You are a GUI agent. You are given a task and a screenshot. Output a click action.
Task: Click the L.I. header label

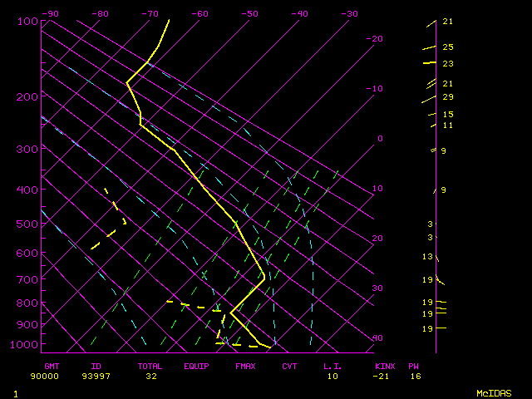[x=332, y=366]
